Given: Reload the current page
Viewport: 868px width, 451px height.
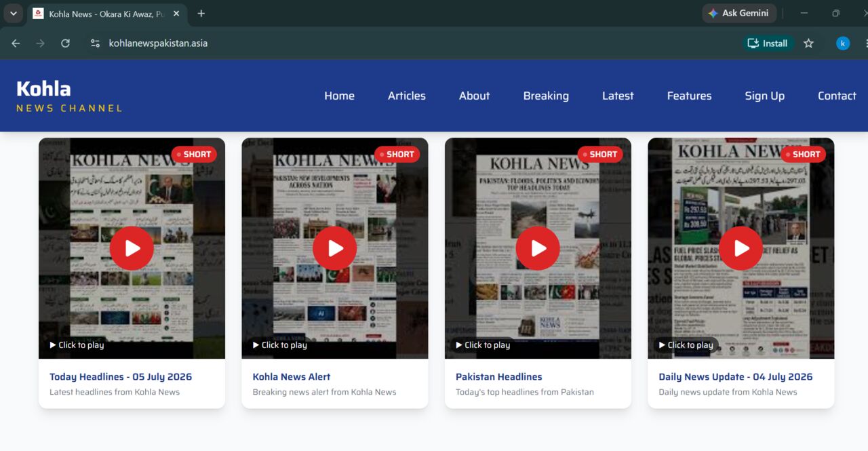Looking at the screenshot, I should [65, 43].
